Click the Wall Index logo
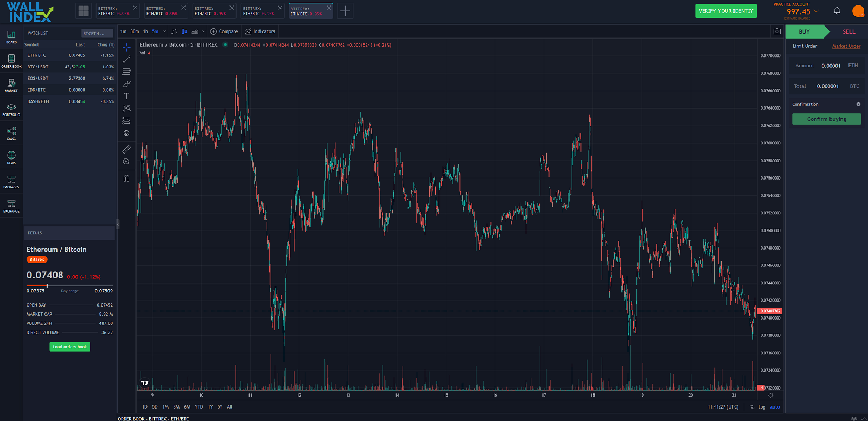 30,12
